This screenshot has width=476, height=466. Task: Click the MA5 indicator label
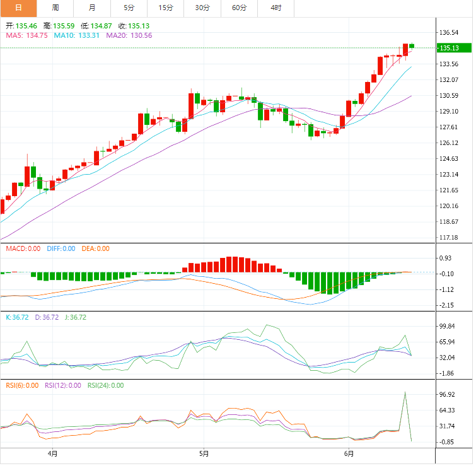[26, 36]
